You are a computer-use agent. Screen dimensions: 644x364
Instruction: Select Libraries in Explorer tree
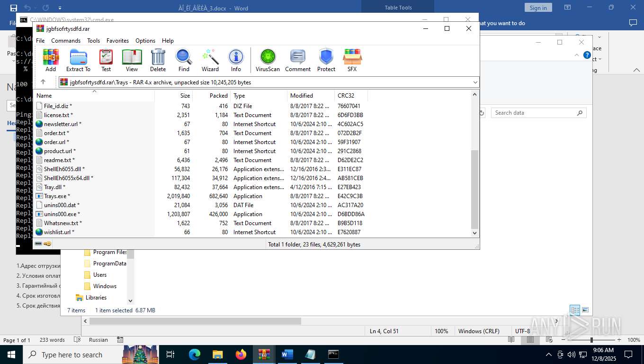click(96, 298)
